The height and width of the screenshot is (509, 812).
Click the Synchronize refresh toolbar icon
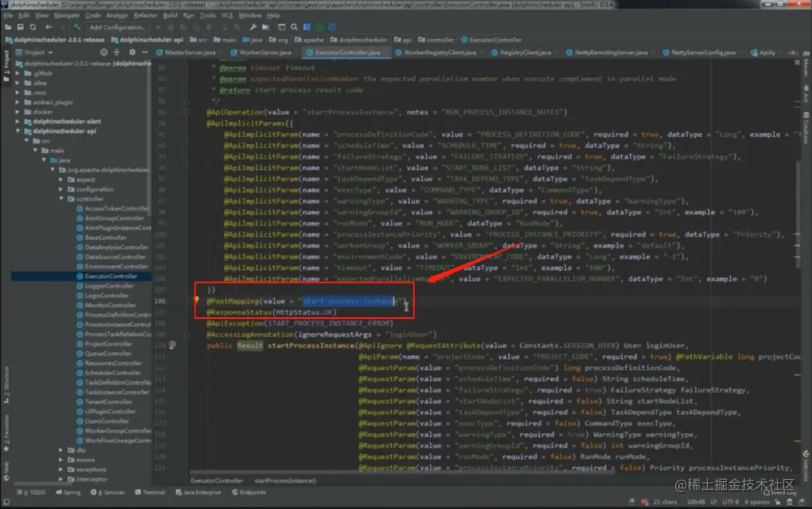tap(33, 27)
